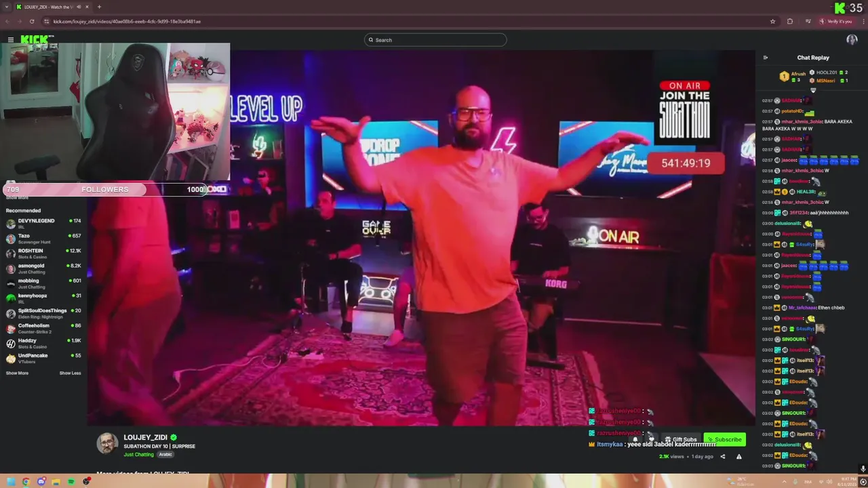Open HOOLZ01 on gifter leaderboard

[829, 73]
